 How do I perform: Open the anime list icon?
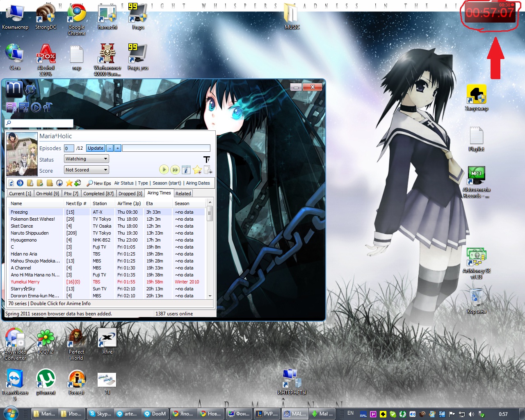(11, 107)
